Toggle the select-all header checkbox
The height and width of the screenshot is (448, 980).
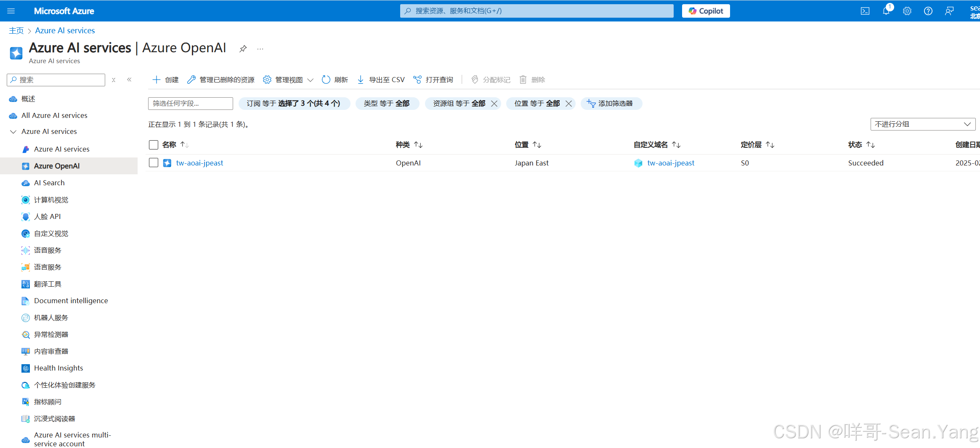coord(154,145)
